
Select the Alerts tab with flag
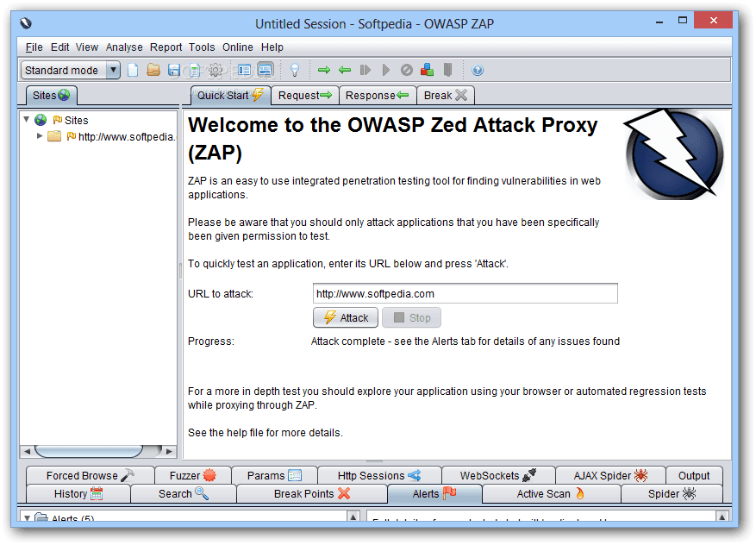click(x=434, y=494)
